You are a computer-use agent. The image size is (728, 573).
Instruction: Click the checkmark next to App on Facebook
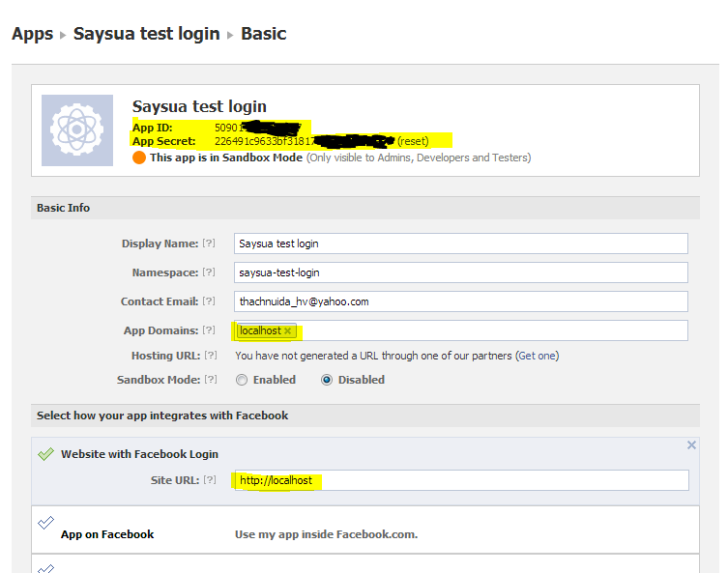[44, 523]
